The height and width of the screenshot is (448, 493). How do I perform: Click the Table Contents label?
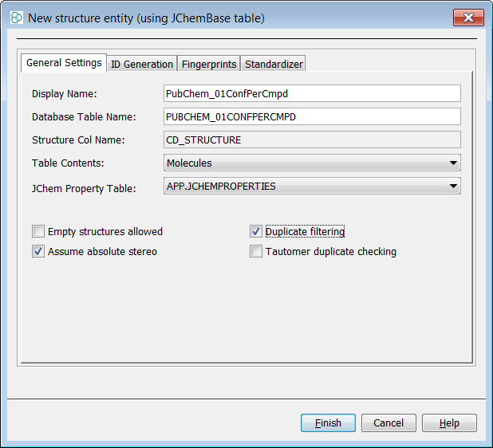(x=68, y=163)
